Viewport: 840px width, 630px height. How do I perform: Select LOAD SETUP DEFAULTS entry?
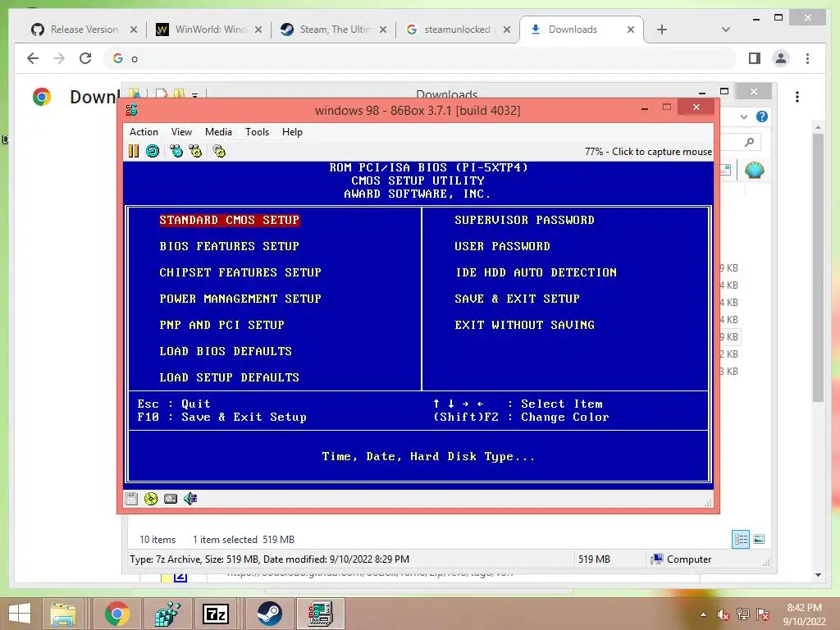pyautogui.click(x=230, y=377)
